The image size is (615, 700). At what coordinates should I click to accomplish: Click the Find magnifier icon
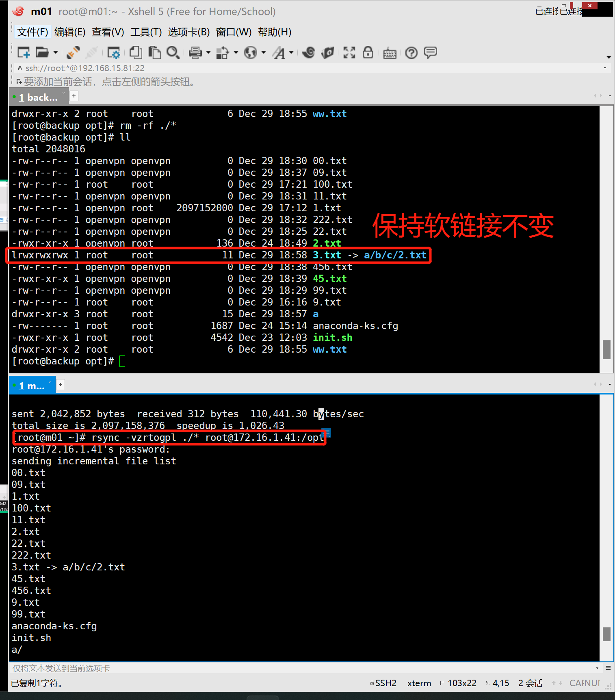173,52
